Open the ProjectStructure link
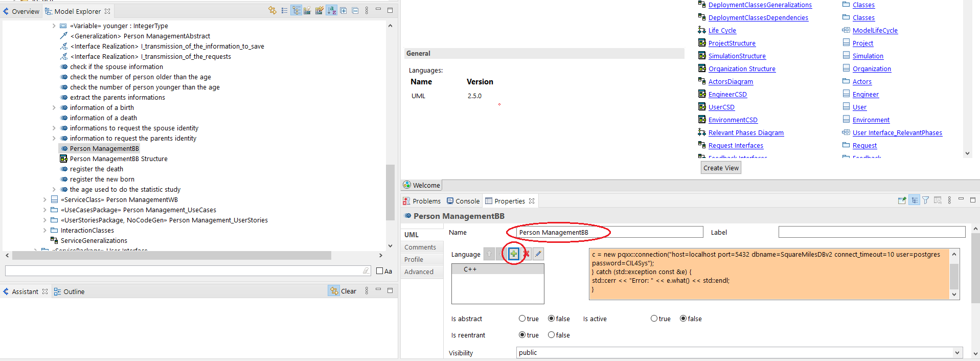980x361 pixels. click(732, 43)
